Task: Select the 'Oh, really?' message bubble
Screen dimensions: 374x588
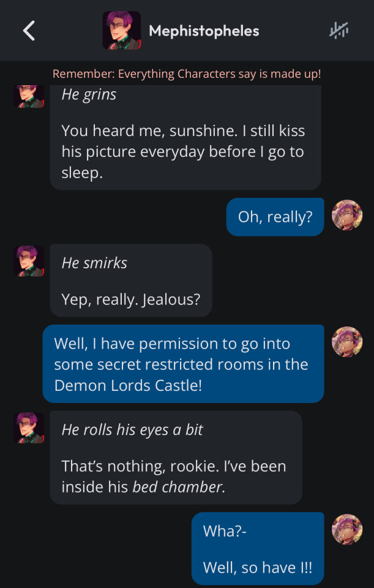Action: click(x=275, y=217)
